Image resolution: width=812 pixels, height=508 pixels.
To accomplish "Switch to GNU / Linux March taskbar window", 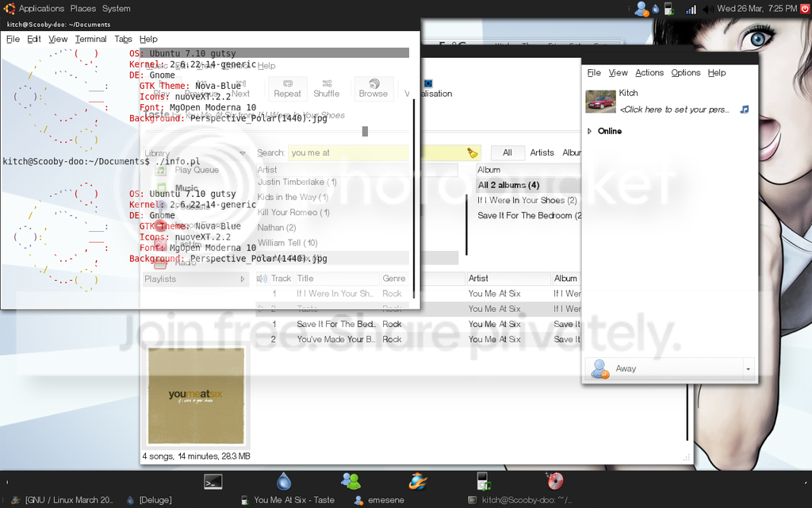I will (x=62, y=500).
